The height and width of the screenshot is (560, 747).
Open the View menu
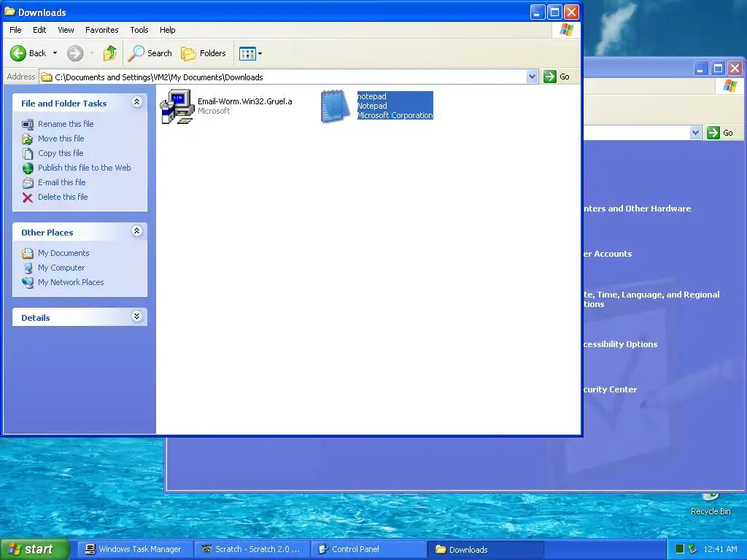tap(66, 29)
